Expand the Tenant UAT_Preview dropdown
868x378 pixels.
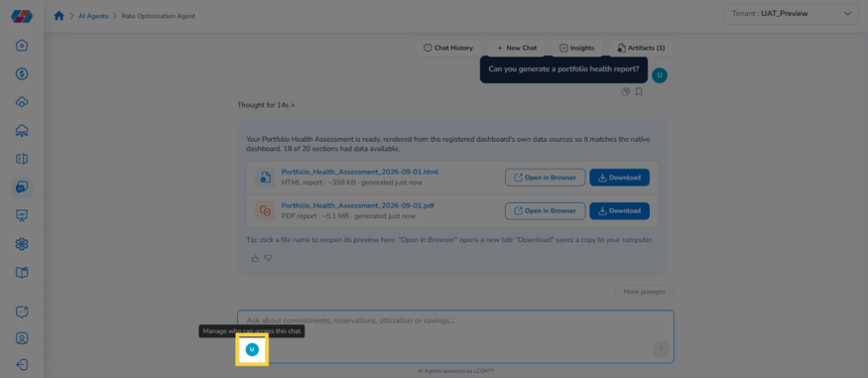[x=792, y=14]
